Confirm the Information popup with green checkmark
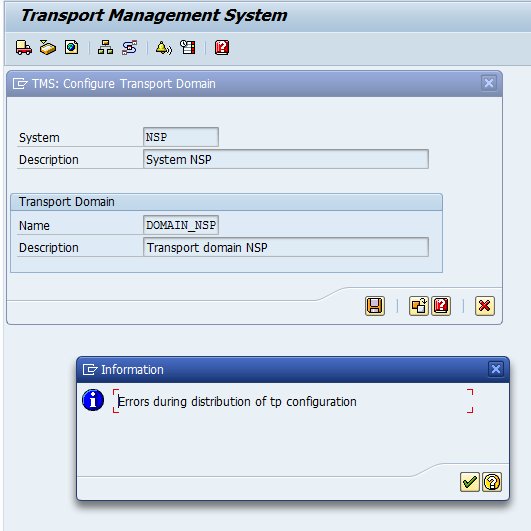The width and height of the screenshot is (531, 531). pos(470,482)
